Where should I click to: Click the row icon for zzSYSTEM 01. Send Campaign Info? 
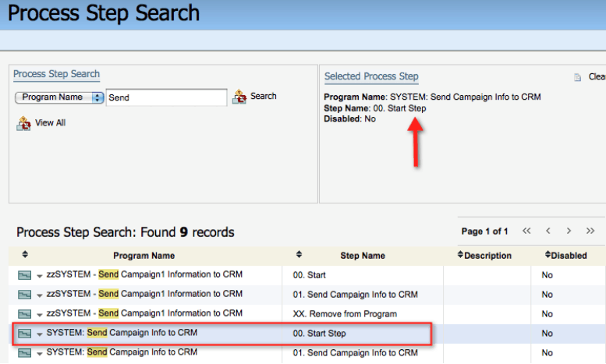25,295
